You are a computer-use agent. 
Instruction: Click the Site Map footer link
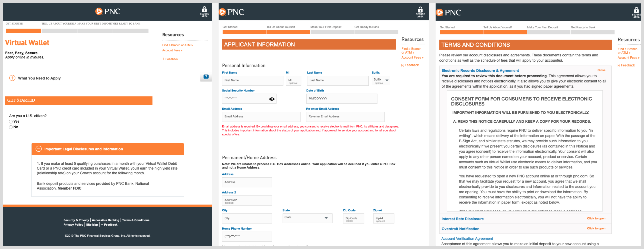[92, 225]
